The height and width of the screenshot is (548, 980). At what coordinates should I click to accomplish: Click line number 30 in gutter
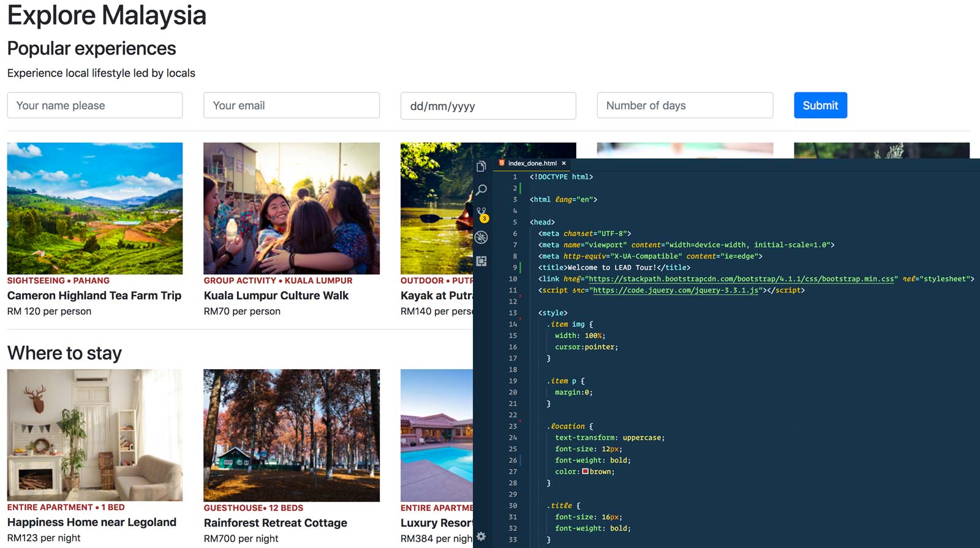point(513,506)
